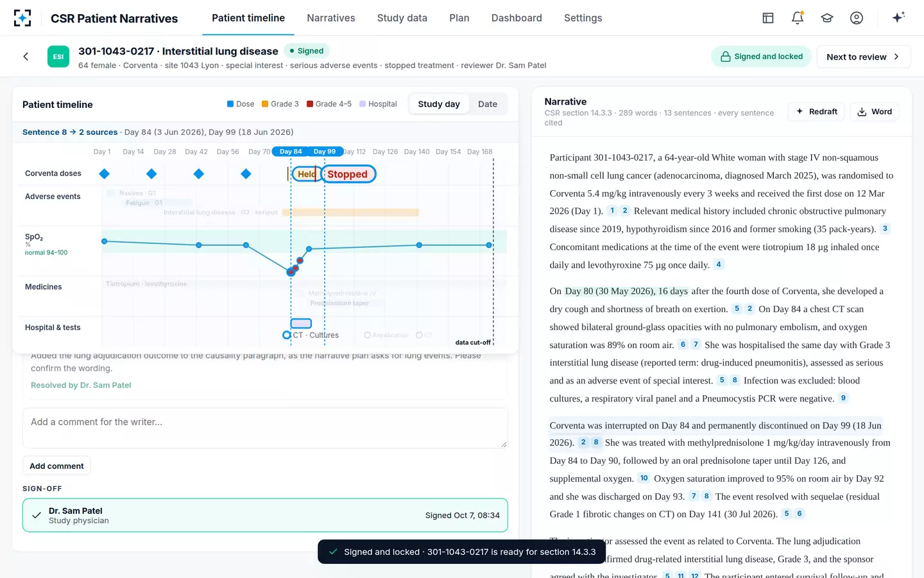This screenshot has height=578, width=924.
Task: Go back with the left arrow icon
Action: [x=26, y=57]
